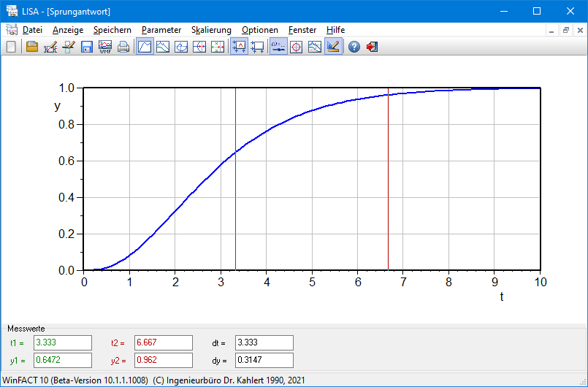The width and height of the screenshot is (588, 387).
Task: Restore the inner Sprungantwort child window
Action: pos(566,31)
